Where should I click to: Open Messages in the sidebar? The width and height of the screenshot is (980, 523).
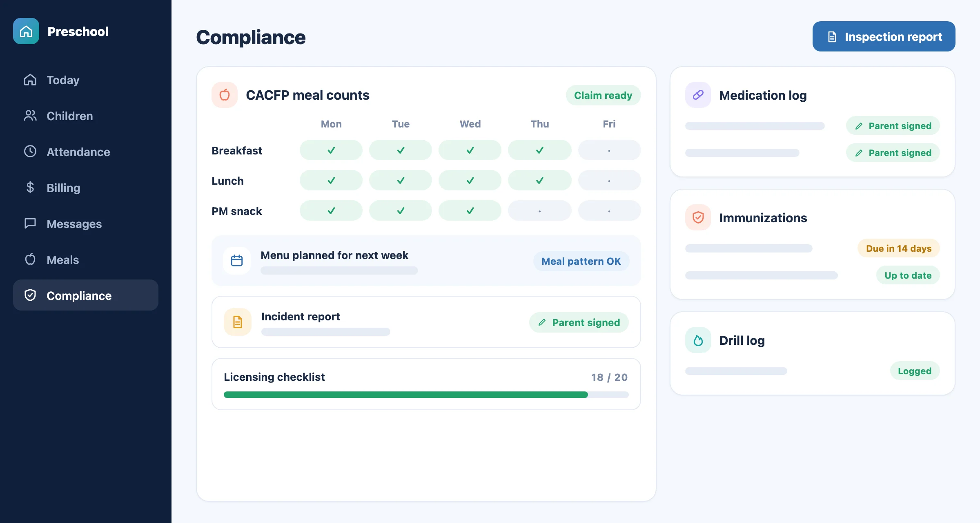click(86, 224)
